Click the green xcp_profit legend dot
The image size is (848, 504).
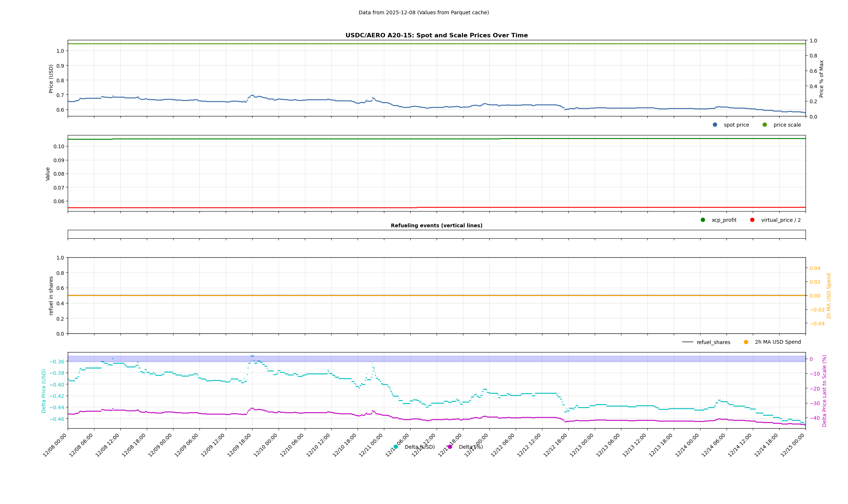pyautogui.click(x=703, y=220)
